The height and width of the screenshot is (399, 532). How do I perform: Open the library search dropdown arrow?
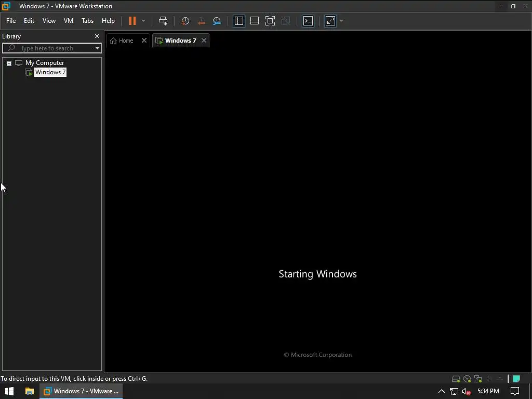click(x=97, y=48)
